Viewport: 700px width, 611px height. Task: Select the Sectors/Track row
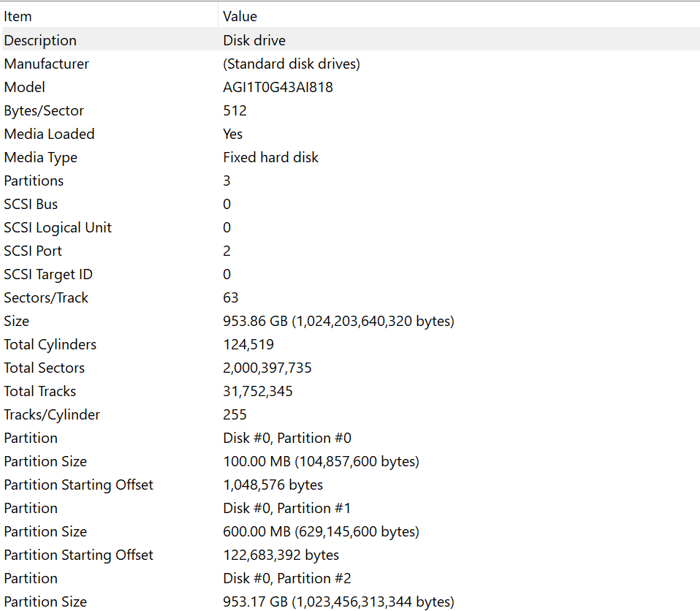click(46, 297)
